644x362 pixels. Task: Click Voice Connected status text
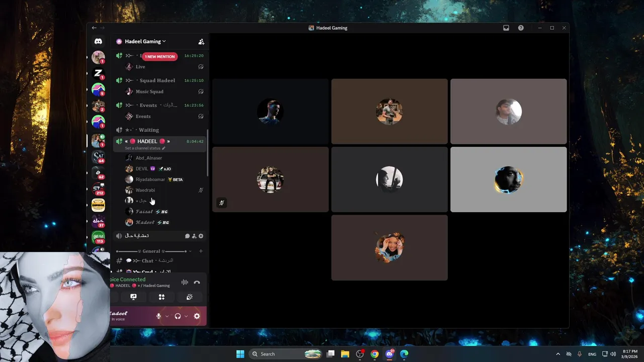(x=128, y=280)
